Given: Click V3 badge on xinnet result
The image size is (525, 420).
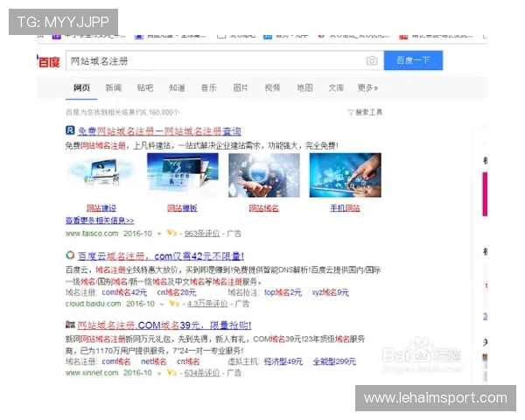Looking at the screenshot, I should click(x=171, y=373).
